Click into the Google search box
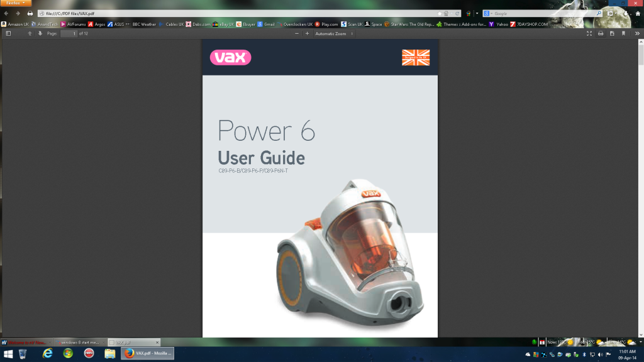This screenshot has width=644, height=362. point(544,14)
